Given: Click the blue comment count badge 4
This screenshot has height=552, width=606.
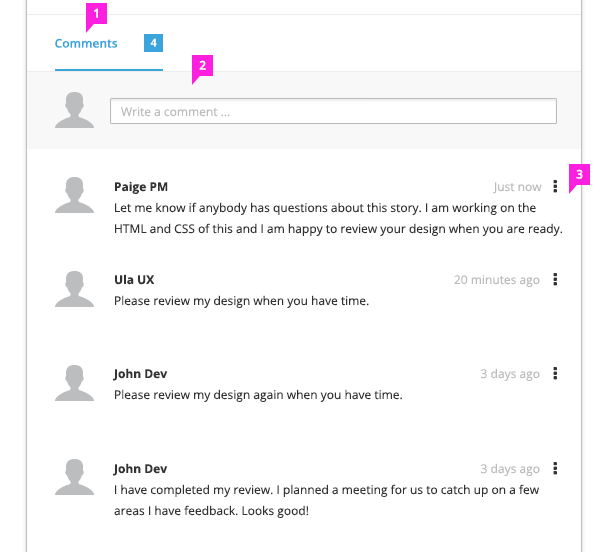Looking at the screenshot, I should 153,43.
